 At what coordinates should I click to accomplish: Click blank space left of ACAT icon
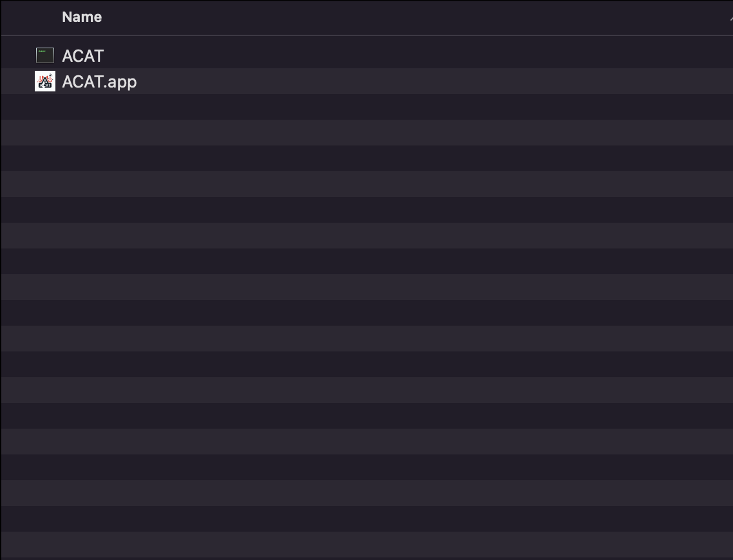[18, 55]
